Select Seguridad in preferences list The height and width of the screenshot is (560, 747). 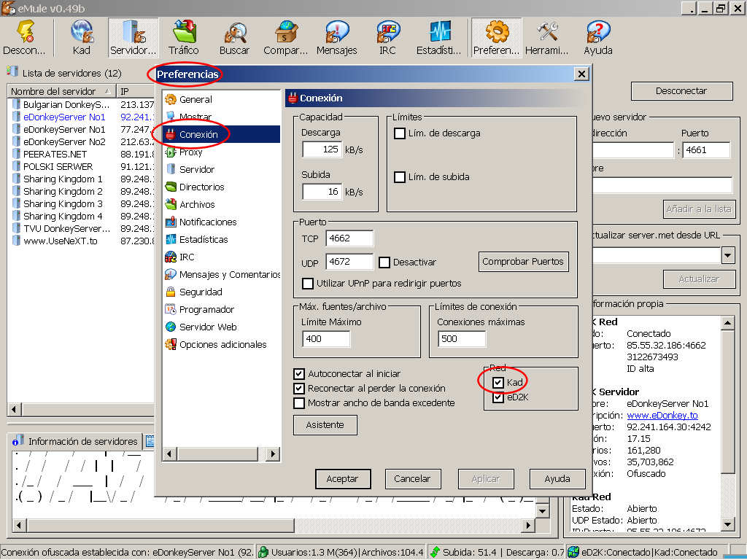(x=201, y=292)
